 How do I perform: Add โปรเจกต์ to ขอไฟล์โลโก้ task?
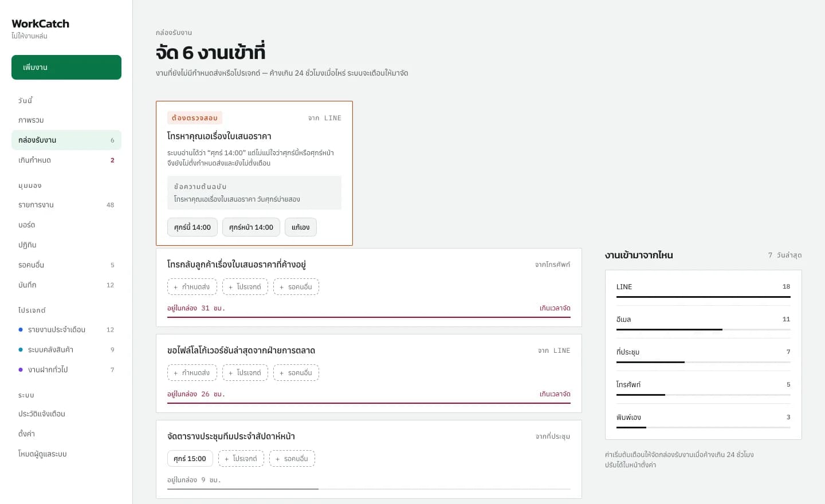[x=245, y=373]
